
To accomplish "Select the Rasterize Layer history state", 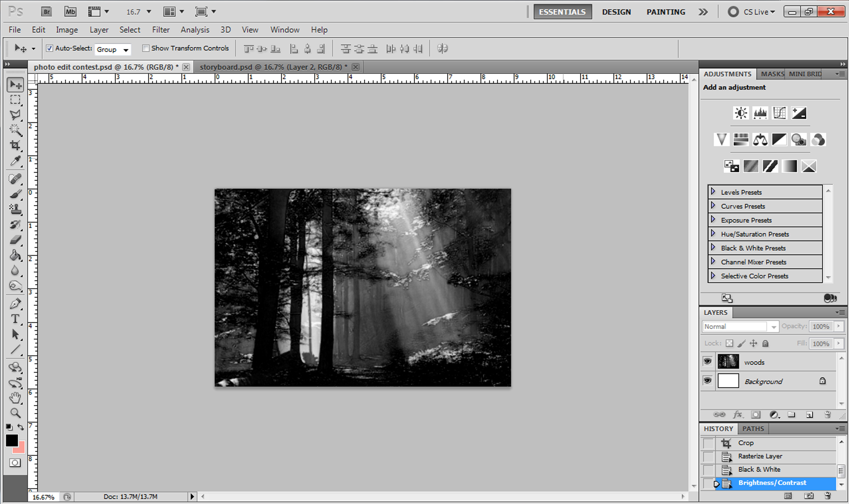I will click(775, 456).
